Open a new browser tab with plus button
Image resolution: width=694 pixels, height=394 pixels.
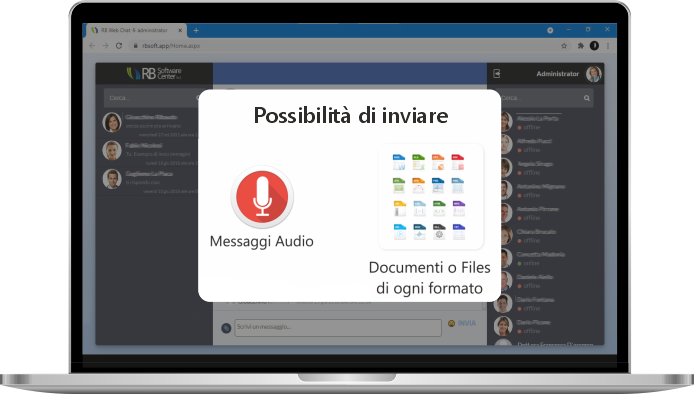coord(196,31)
